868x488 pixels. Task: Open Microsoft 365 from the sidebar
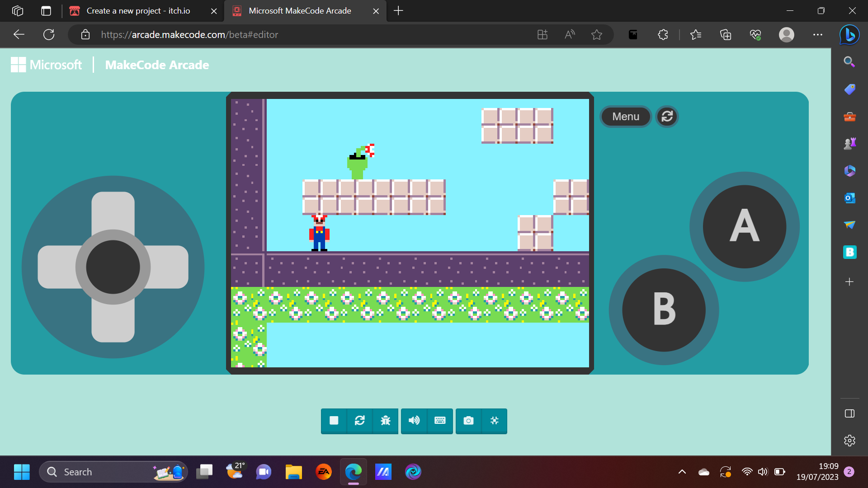pos(849,171)
